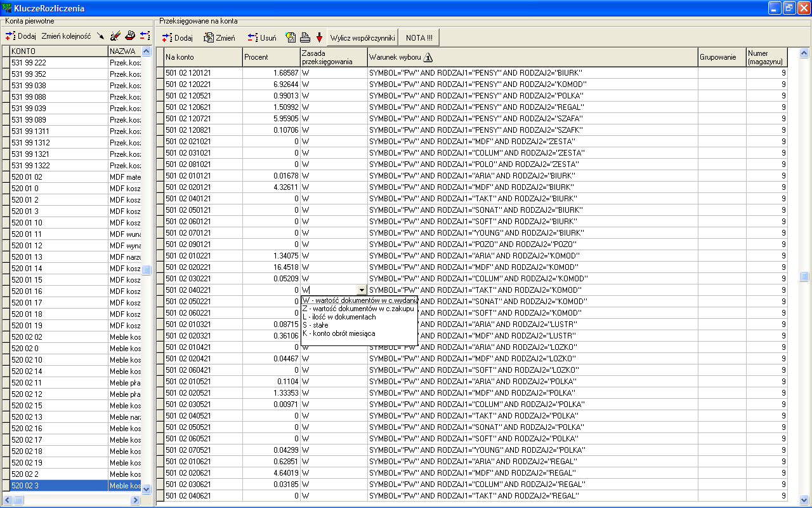Image resolution: width=812 pixels, height=508 pixels.
Task: Click the red printer icon in left toolbar
Action: tap(130, 36)
